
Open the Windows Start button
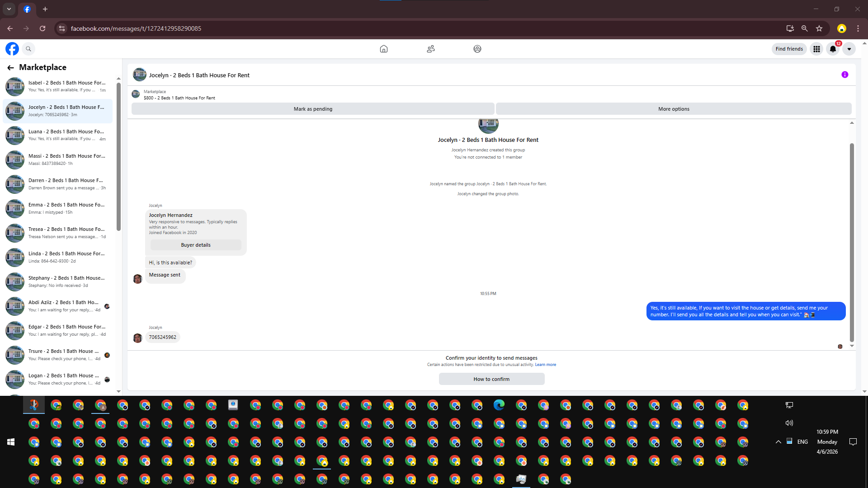[11, 442]
